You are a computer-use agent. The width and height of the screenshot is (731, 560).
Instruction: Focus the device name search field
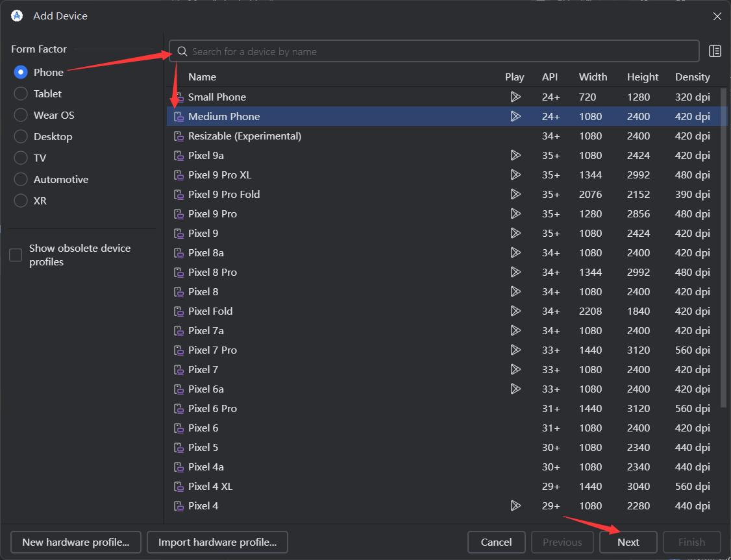pyautogui.click(x=434, y=51)
